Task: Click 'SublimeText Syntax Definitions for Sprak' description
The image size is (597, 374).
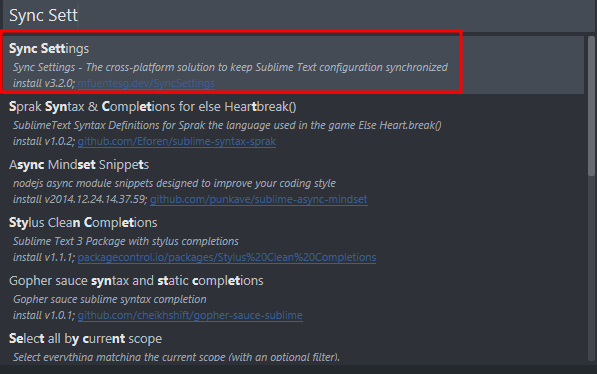Action: point(227,125)
